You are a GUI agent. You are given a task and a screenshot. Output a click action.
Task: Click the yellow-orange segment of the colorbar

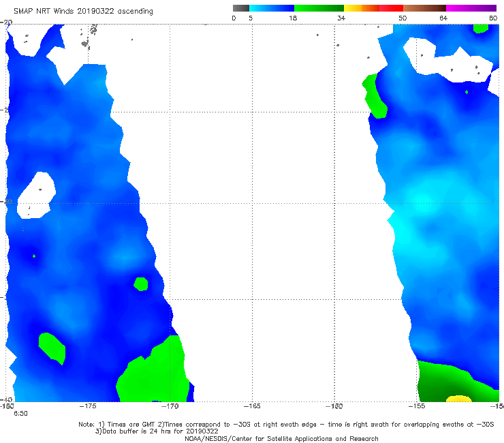point(362,8)
